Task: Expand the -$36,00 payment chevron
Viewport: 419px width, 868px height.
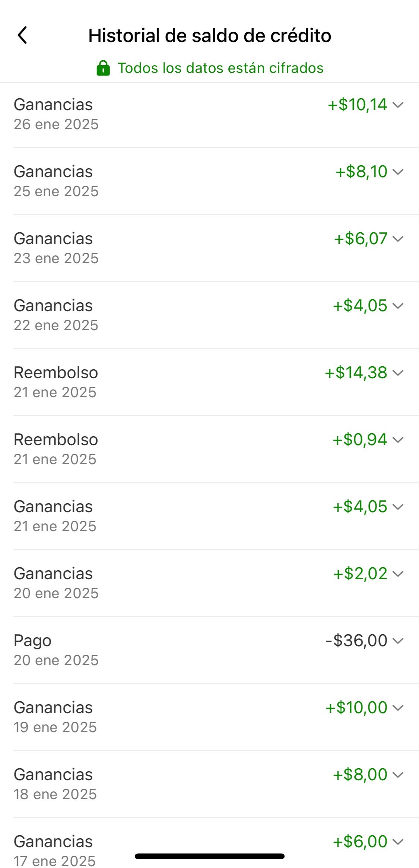Action: [x=398, y=641]
